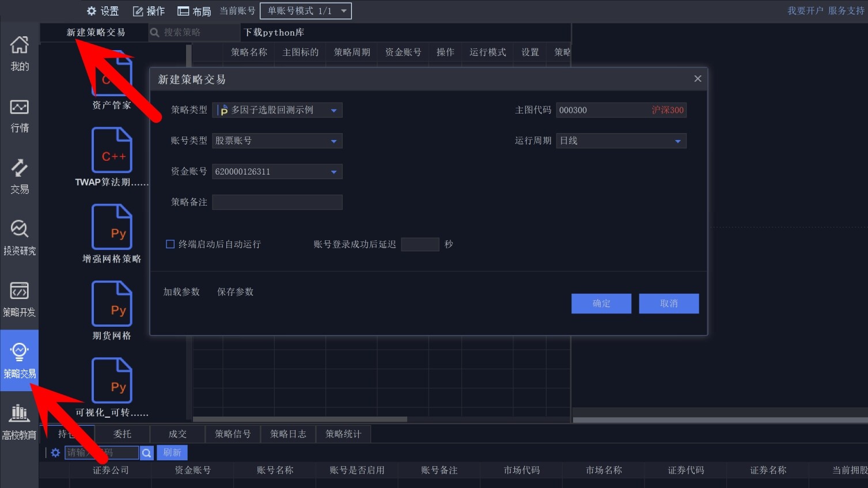The width and height of the screenshot is (868, 488).
Task: Select the TWAP算法期货 strategy icon
Action: click(111, 150)
